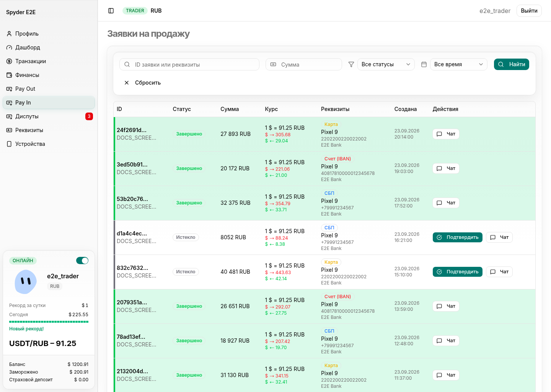The image size is (551, 392).
Task: Click card number 2202200220022002 in 832c7632 row
Action: tap(344, 277)
